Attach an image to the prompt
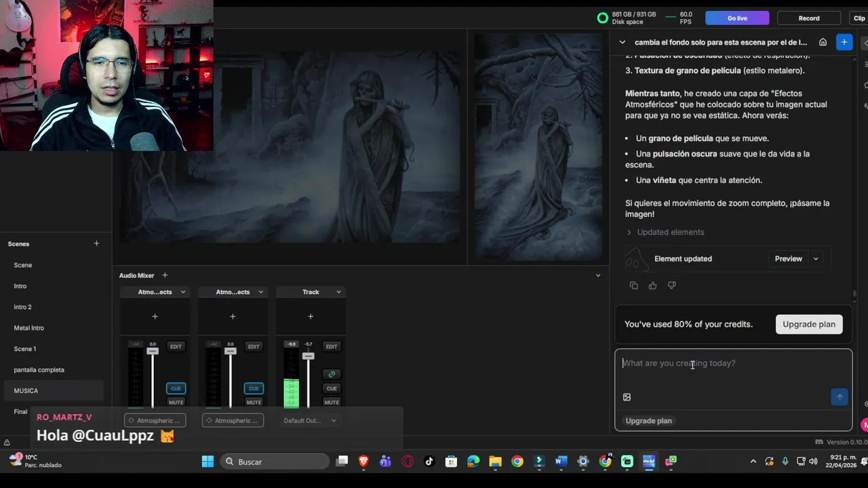The width and height of the screenshot is (868, 488). coord(627,397)
